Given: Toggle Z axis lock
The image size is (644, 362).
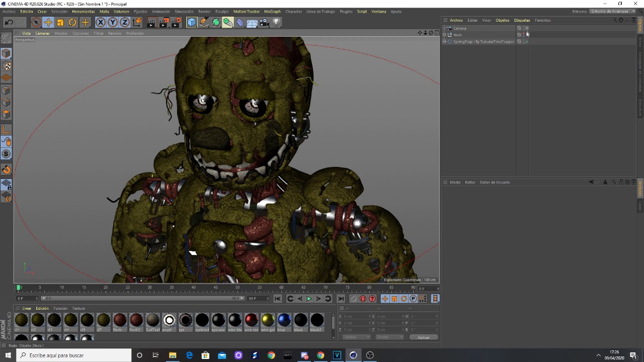Looking at the screenshot, I should pos(125,22).
